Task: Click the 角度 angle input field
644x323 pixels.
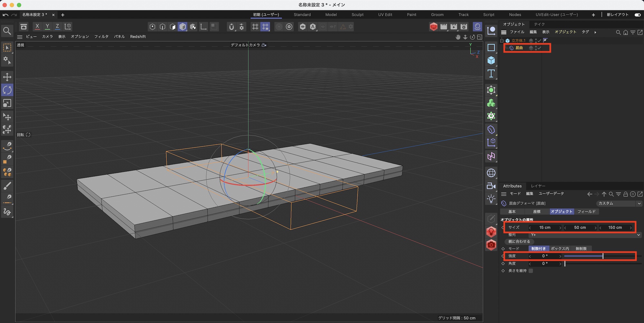Action: point(545,264)
